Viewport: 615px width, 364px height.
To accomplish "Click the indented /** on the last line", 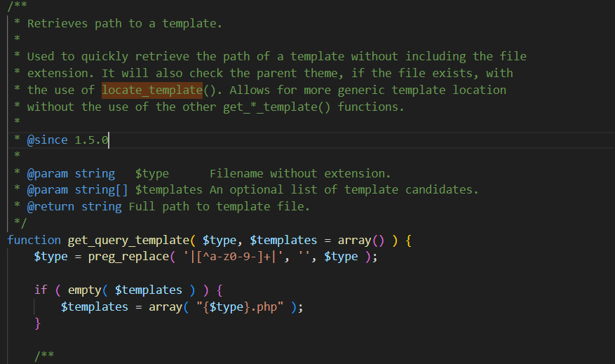I will [x=43, y=356].
